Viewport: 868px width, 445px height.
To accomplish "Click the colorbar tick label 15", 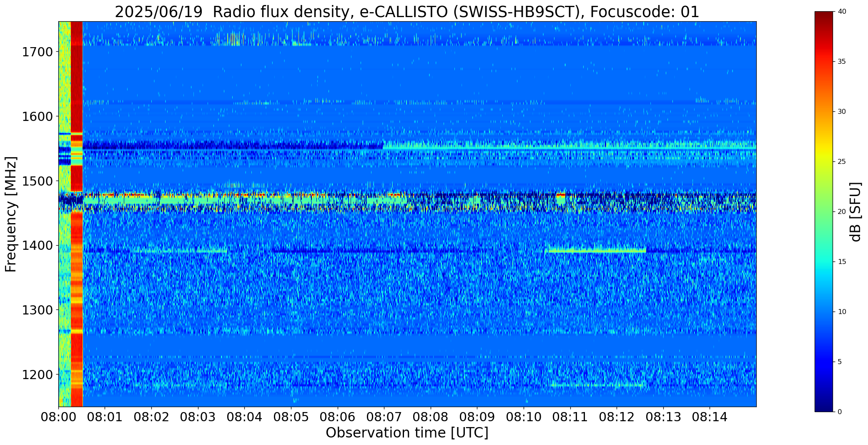I will pos(842,262).
